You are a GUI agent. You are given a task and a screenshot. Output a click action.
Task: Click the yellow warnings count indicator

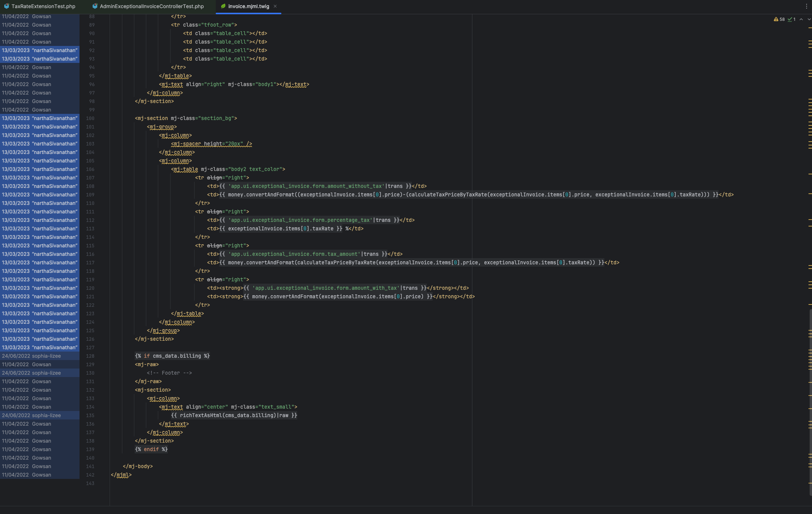point(779,19)
